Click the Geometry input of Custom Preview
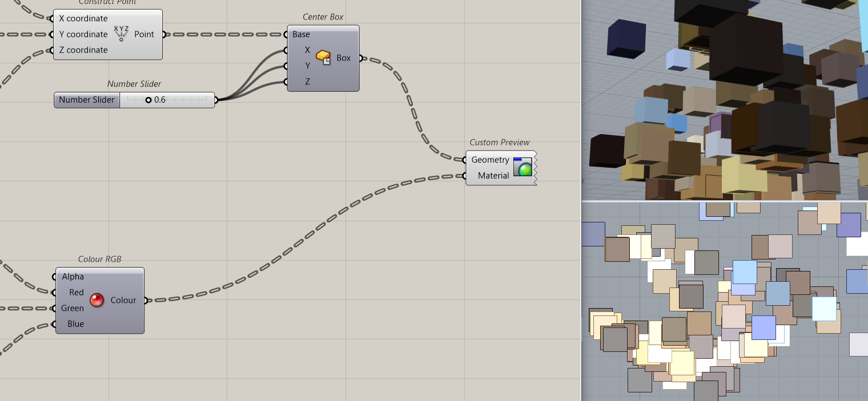 click(490, 160)
